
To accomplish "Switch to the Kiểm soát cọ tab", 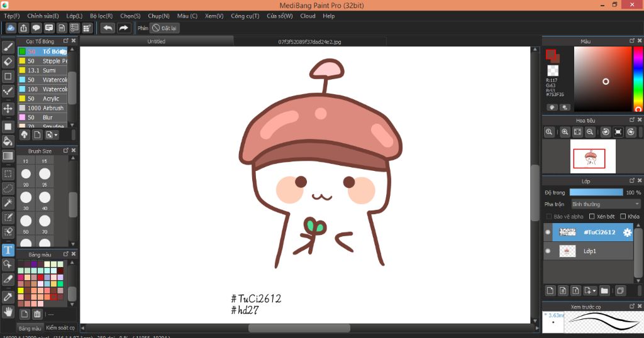I will [60, 328].
